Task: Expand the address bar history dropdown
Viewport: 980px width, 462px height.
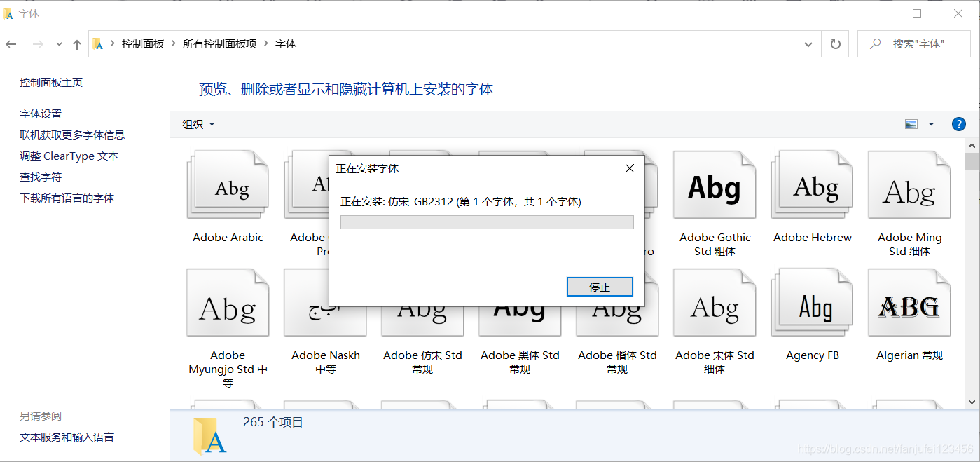Action: click(808, 43)
